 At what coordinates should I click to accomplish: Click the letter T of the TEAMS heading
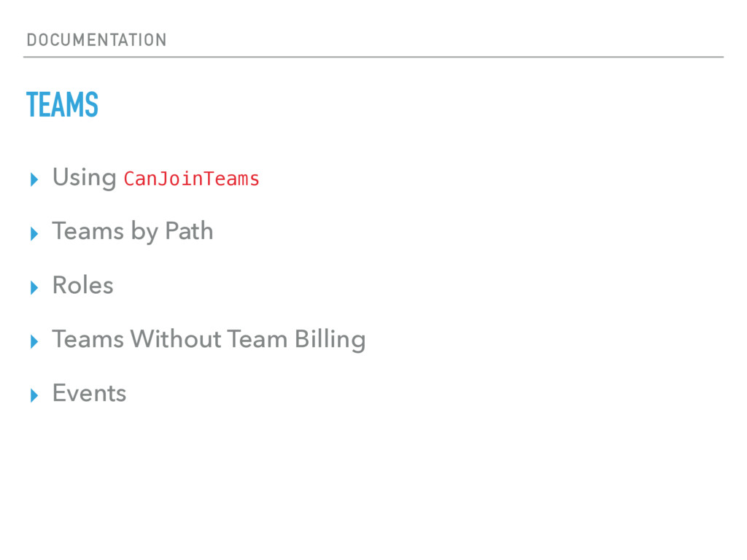(x=32, y=104)
